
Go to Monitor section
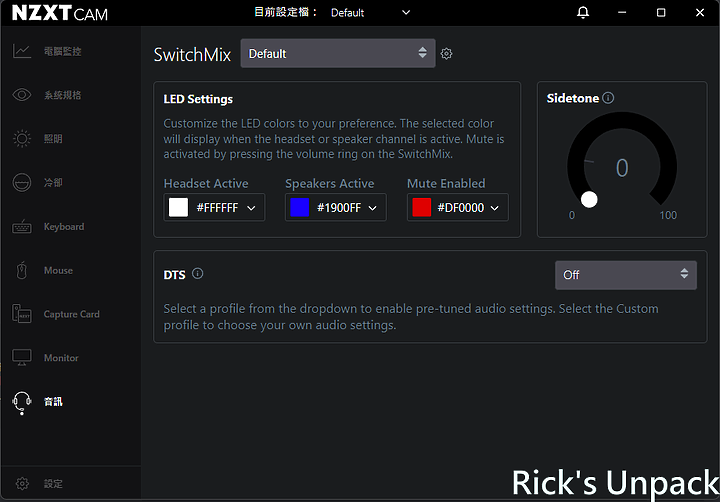pyautogui.click(x=61, y=358)
